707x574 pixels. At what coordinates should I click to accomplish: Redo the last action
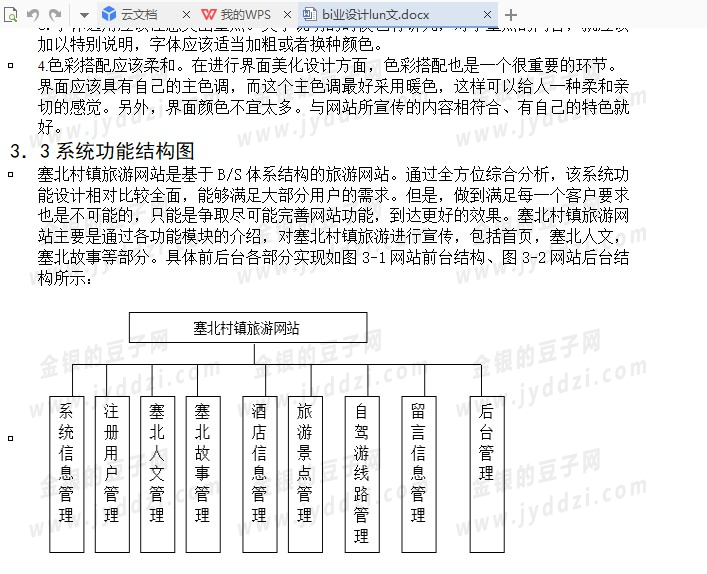click(x=55, y=15)
